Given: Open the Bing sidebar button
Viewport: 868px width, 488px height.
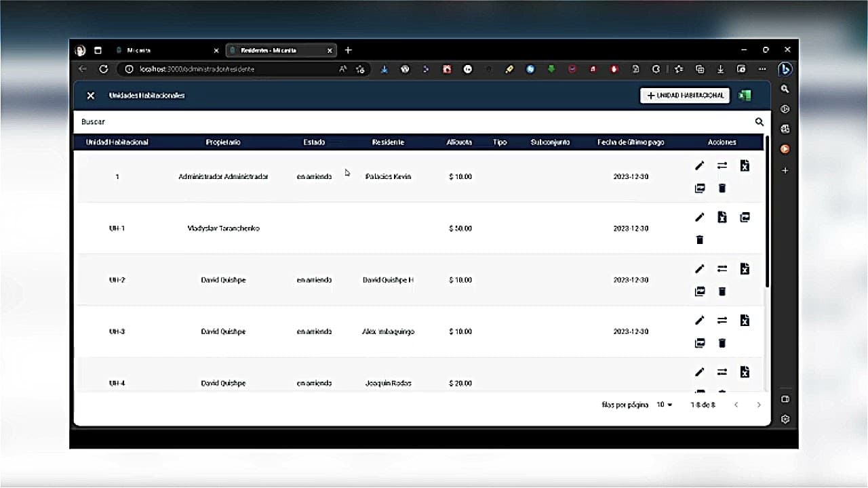Looking at the screenshot, I should point(785,69).
